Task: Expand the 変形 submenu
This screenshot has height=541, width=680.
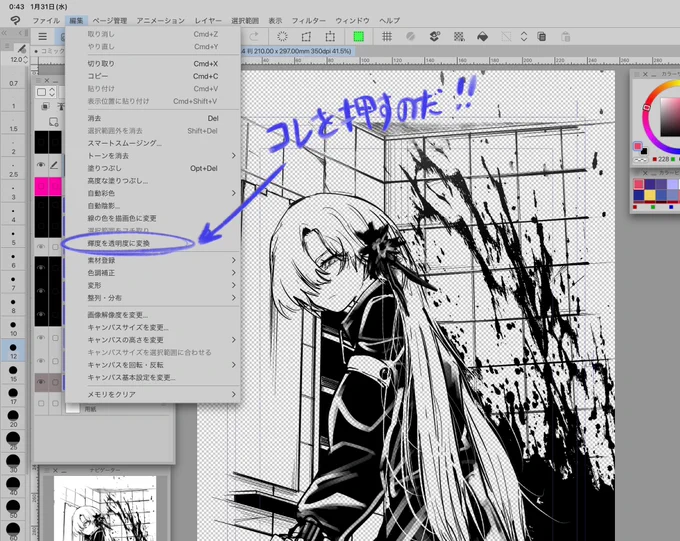Action: tap(234, 285)
